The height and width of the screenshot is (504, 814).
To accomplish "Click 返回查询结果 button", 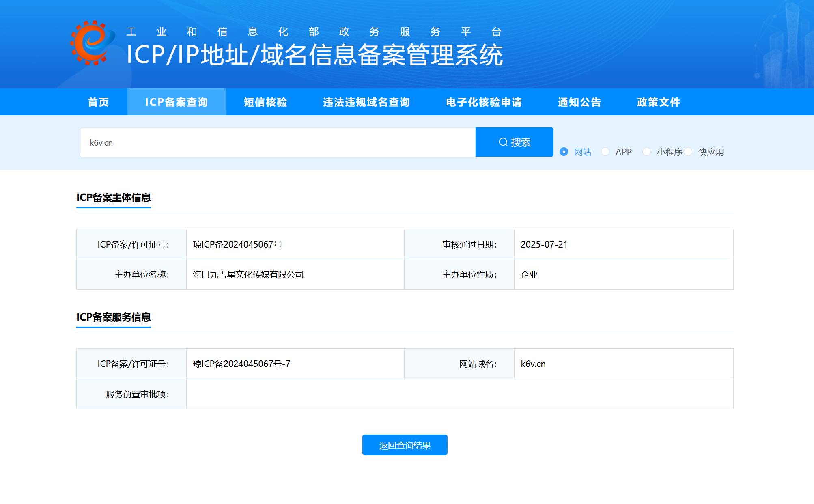I will 405,445.
